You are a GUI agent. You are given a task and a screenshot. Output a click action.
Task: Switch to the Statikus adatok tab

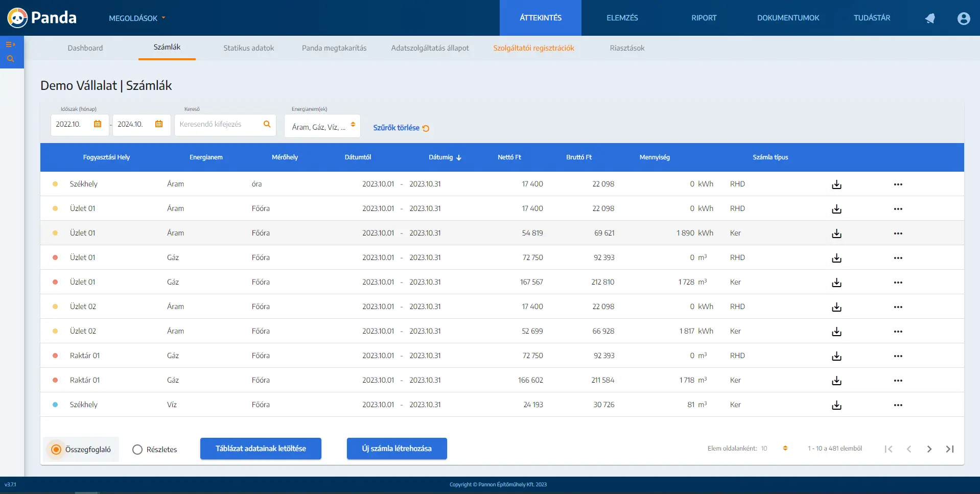pos(248,48)
